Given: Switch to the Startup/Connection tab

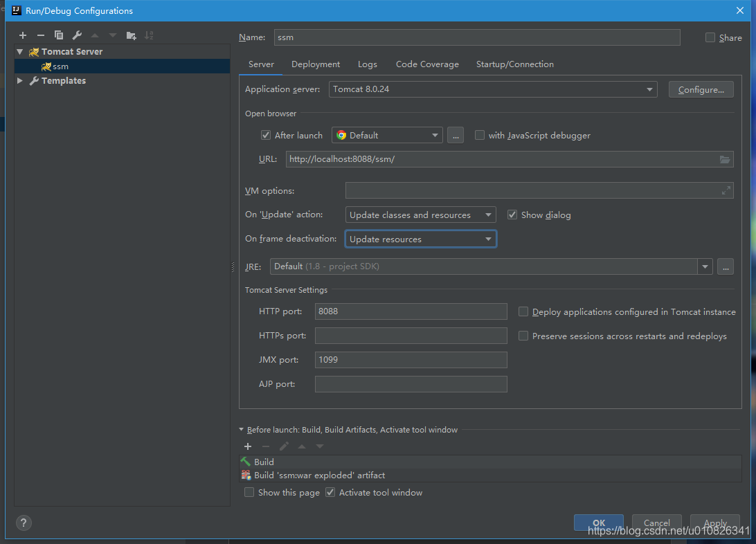Looking at the screenshot, I should coord(515,64).
